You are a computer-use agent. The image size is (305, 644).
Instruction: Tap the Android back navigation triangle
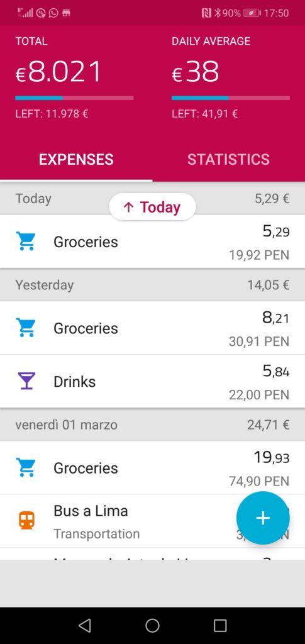click(84, 625)
